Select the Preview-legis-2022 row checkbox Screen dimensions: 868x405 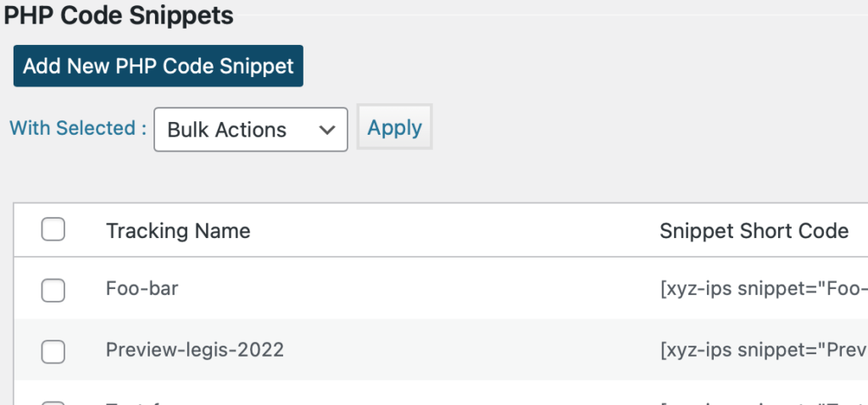point(53,352)
